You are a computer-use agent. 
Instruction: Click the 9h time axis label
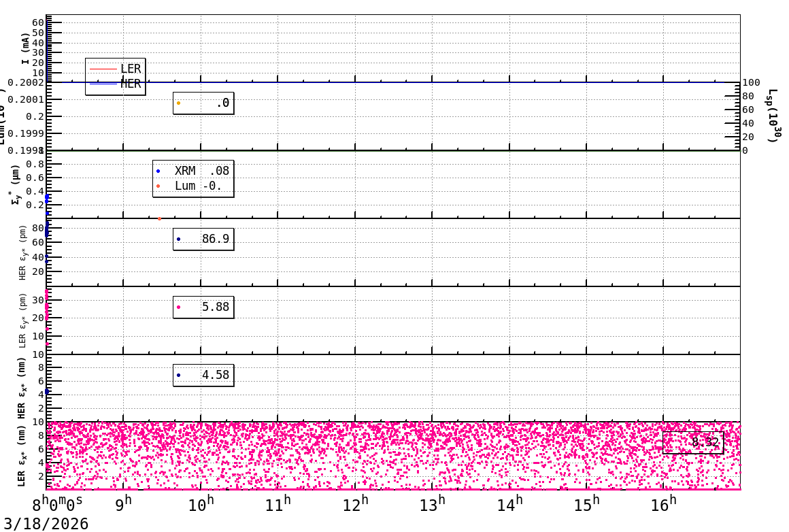(123, 504)
